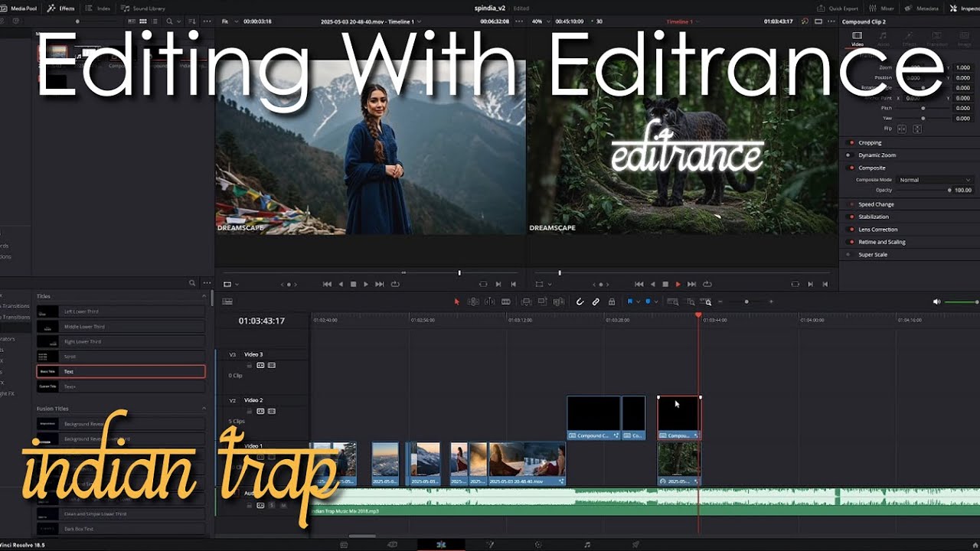This screenshot has height=551, width=980.
Task: Expand the Super Scale section
Action: (x=873, y=254)
